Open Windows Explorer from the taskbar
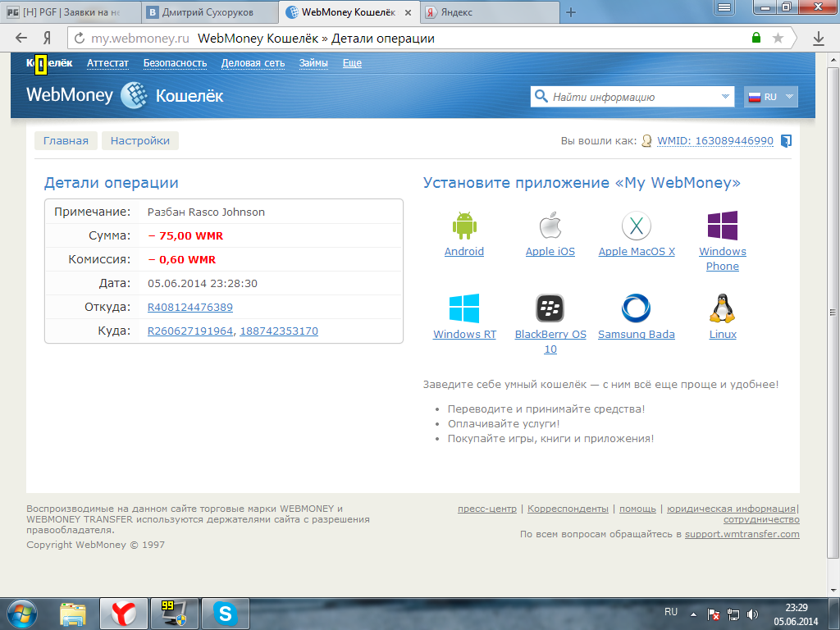Image resolution: width=840 pixels, height=630 pixels. point(73,614)
